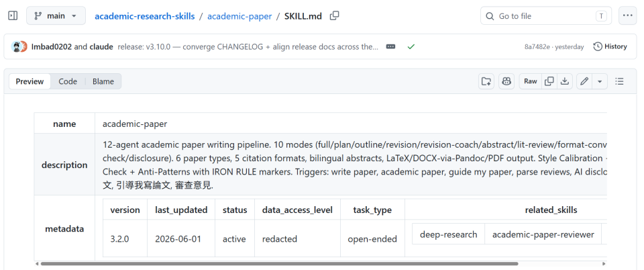The height and width of the screenshot is (270, 644).
Task: Switch to the Preview tab
Action: coord(30,81)
